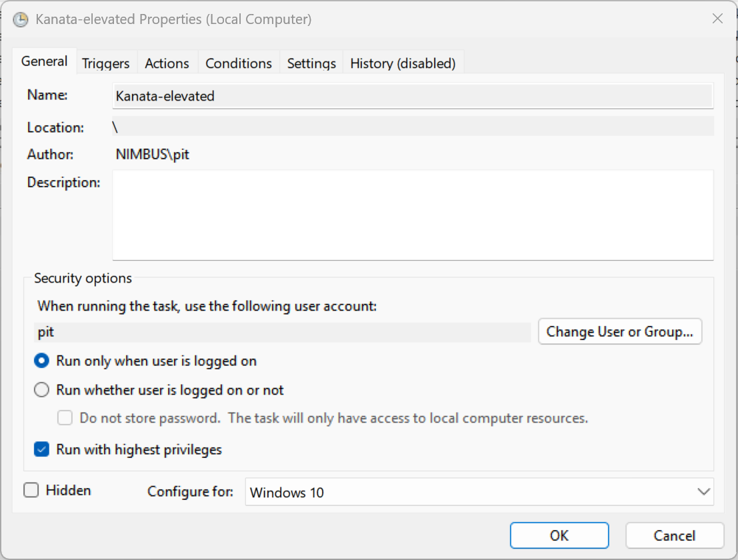Click the Task Scheduler clock icon in title bar
Image resolution: width=738 pixels, height=560 pixels.
click(x=21, y=19)
